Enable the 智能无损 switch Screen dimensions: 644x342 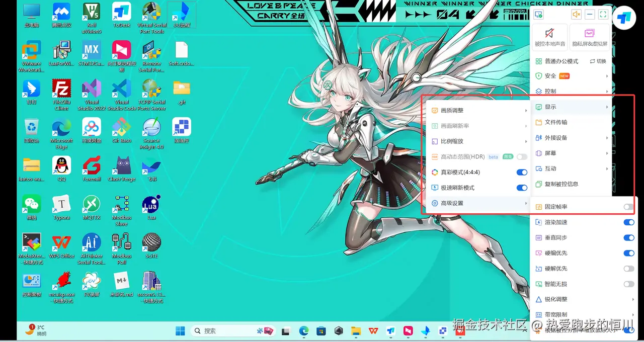[x=628, y=284]
